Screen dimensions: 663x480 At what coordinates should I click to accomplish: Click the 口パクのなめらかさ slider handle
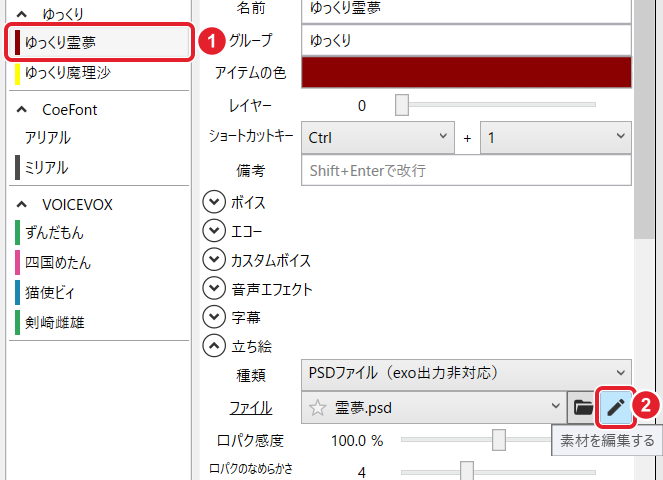pos(467,471)
